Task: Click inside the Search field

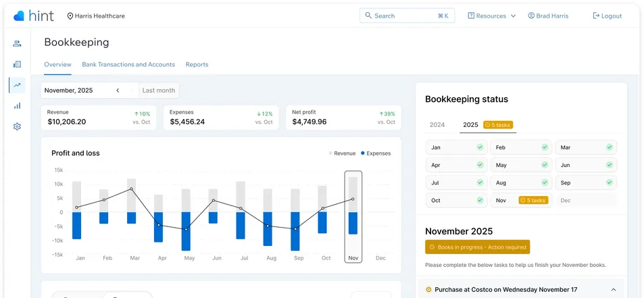Action: [407, 16]
